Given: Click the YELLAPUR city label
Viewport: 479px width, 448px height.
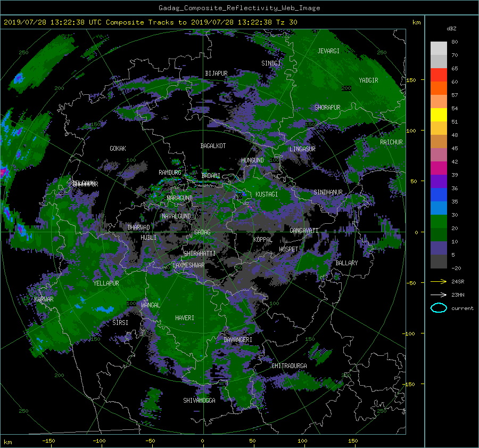Looking at the screenshot, I should (x=106, y=283).
